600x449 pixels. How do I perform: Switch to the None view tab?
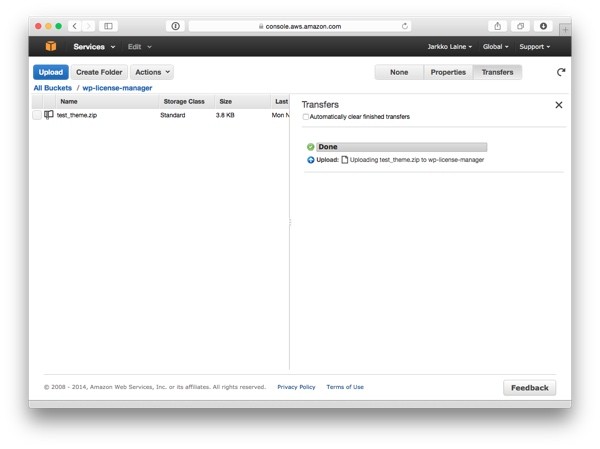coord(399,72)
